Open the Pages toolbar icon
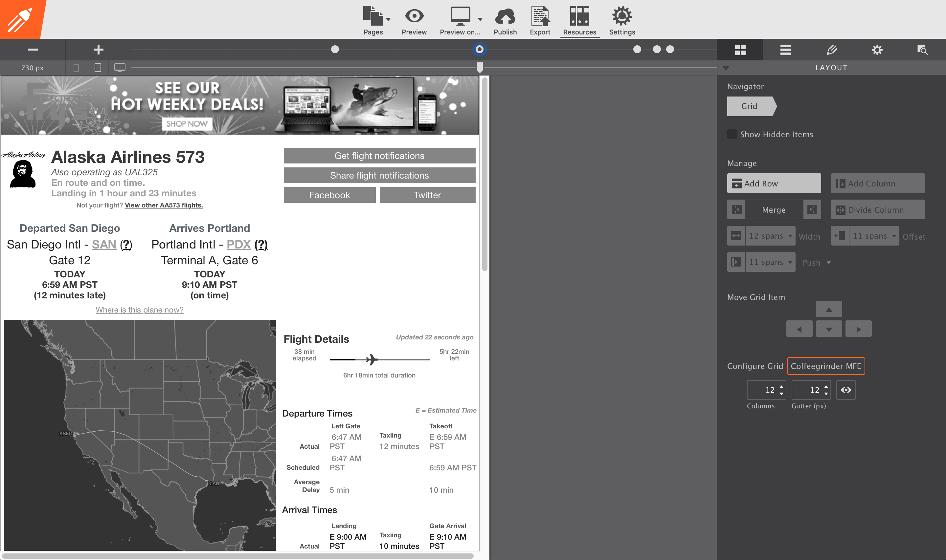The width and height of the screenshot is (946, 560). click(x=373, y=17)
